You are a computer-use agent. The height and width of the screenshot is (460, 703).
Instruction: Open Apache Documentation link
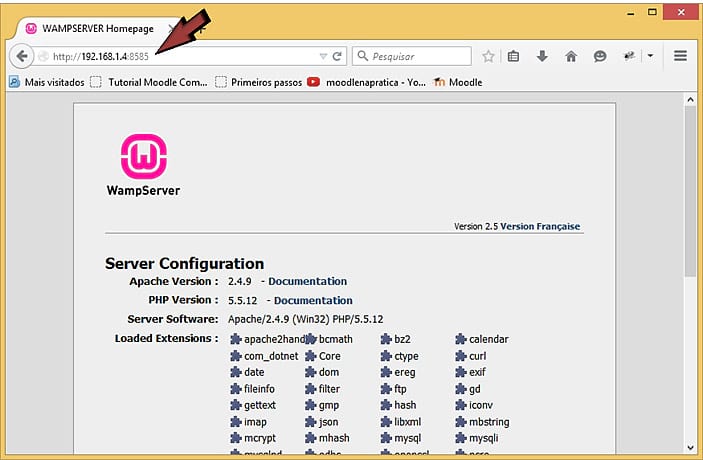click(x=307, y=282)
